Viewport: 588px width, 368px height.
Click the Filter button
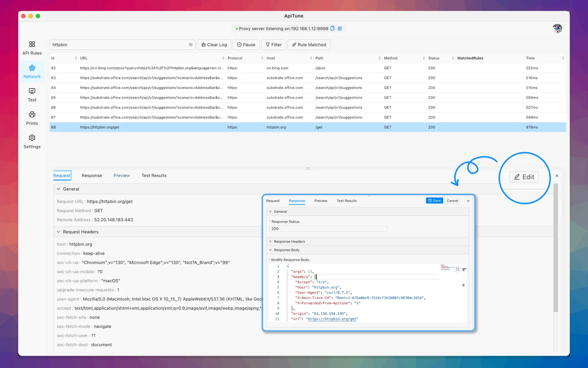273,44
